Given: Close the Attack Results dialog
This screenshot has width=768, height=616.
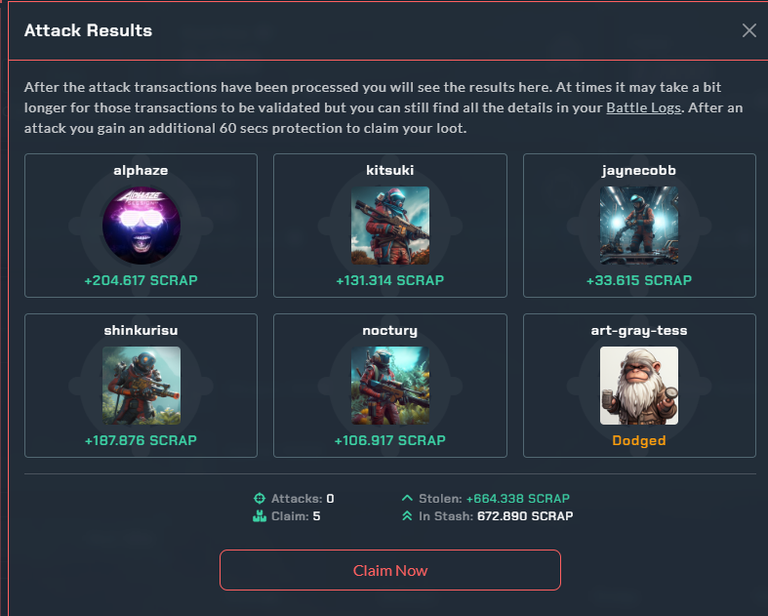Looking at the screenshot, I should click(749, 30).
